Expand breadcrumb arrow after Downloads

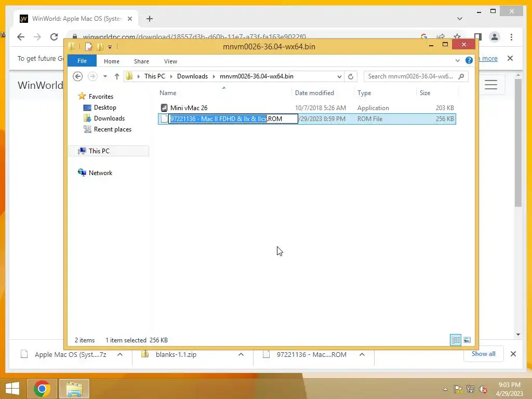coord(214,76)
